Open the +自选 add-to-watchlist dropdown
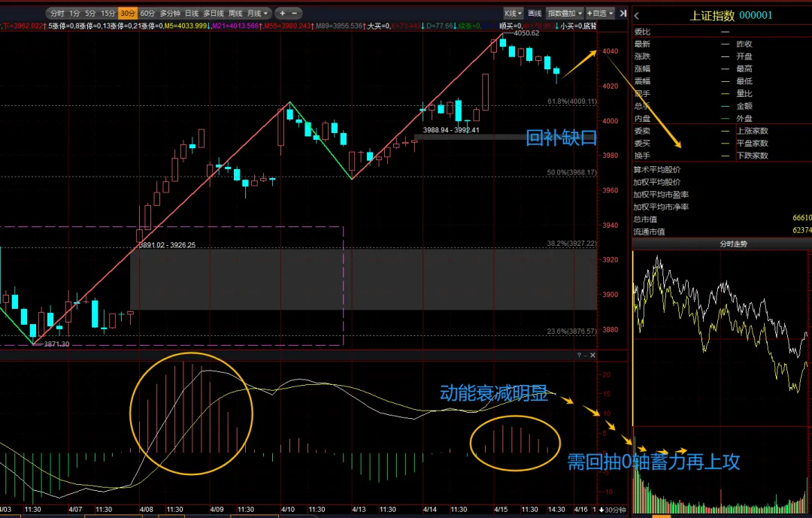Image resolution: width=812 pixels, height=518 pixels. (x=600, y=14)
